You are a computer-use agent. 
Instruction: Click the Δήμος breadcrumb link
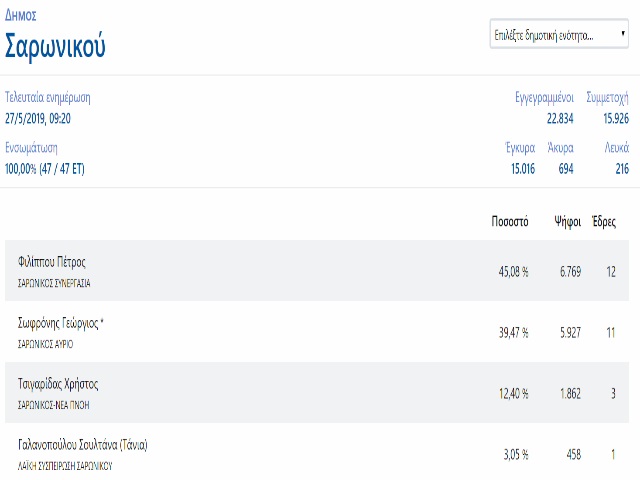pos(20,16)
